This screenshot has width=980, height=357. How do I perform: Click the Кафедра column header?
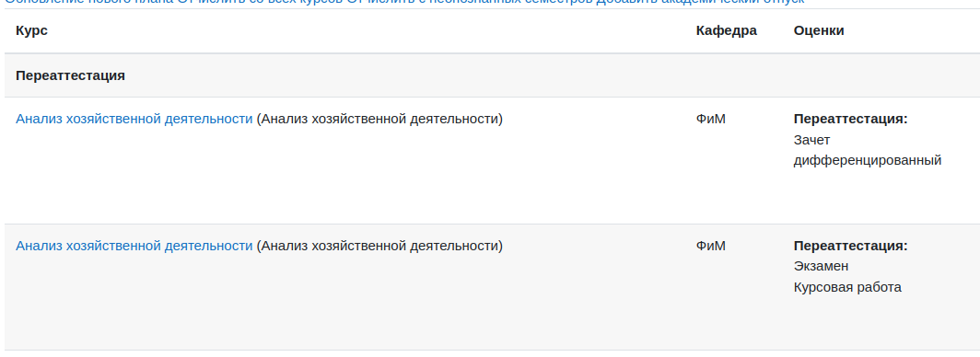point(726,30)
